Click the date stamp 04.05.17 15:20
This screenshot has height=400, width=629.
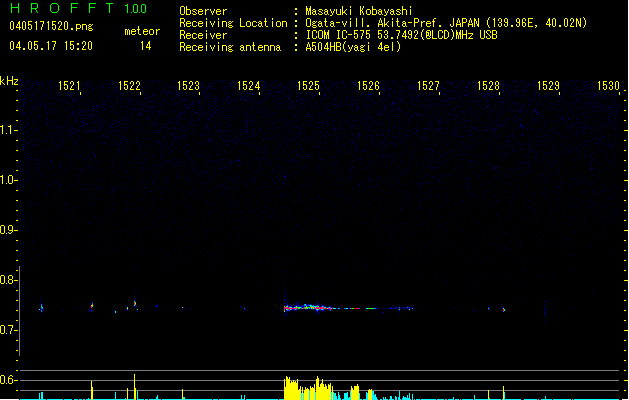click(51, 46)
